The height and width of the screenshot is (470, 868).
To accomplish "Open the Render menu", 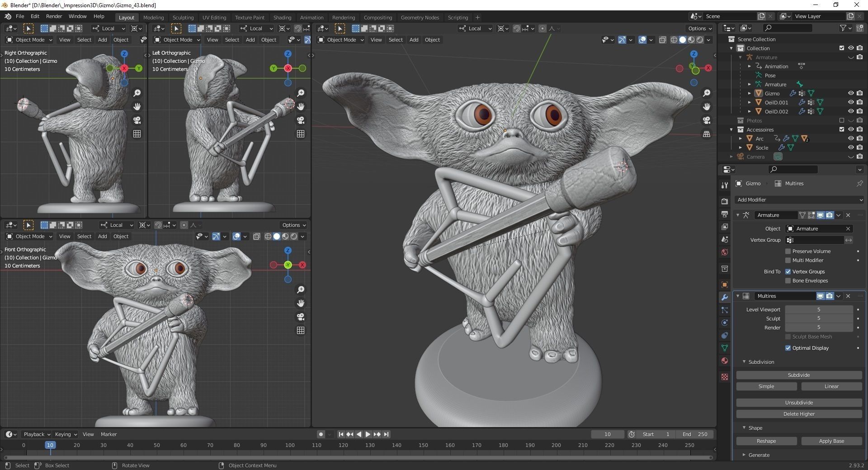I will click(x=54, y=16).
